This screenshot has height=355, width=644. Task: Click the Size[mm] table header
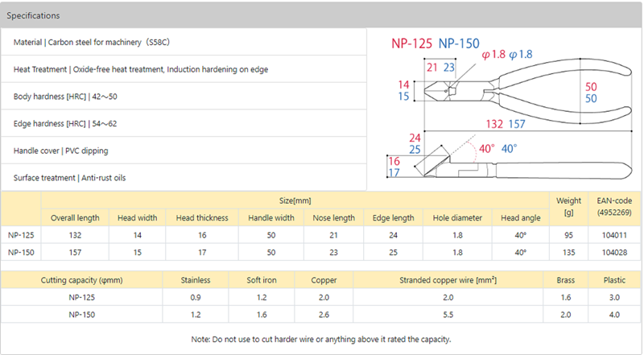pos(294,200)
